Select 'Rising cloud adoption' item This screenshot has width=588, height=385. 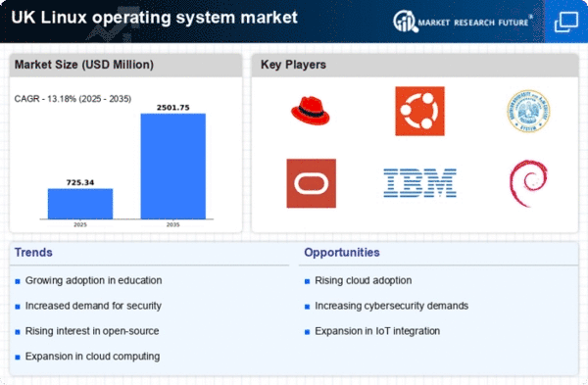(x=363, y=280)
